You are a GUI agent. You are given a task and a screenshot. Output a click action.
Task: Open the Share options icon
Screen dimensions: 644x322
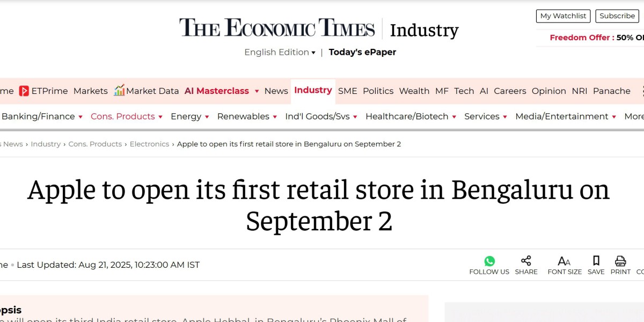[x=526, y=261]
